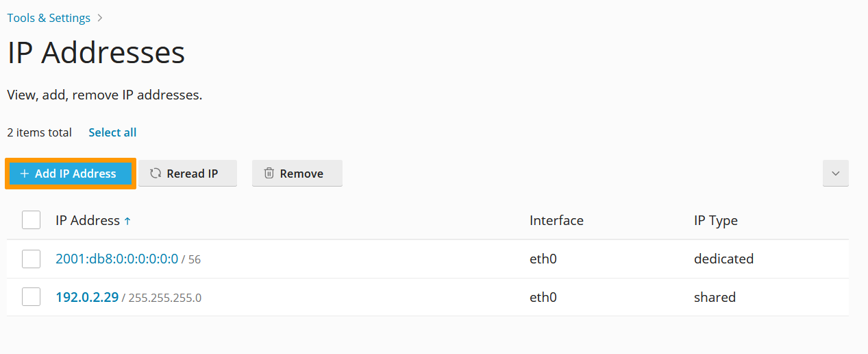The width and height of the screenshot is (868, 354).
Task: Go back via the Tools & Settings breadcrumb
Action: click(x=49, y=18)
